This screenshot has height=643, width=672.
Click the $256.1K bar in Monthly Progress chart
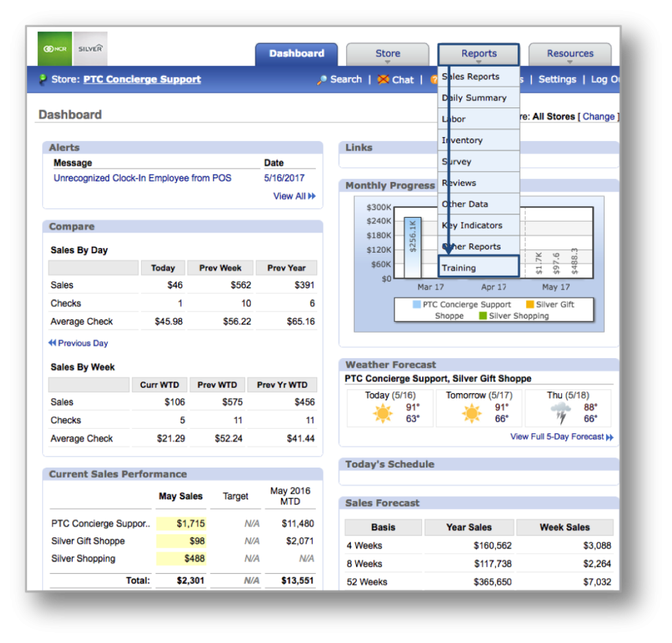pos(413,247)
